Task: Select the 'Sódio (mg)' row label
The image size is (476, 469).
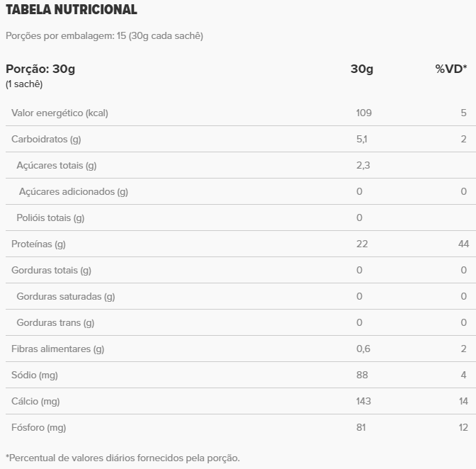Action: [34, 375]
